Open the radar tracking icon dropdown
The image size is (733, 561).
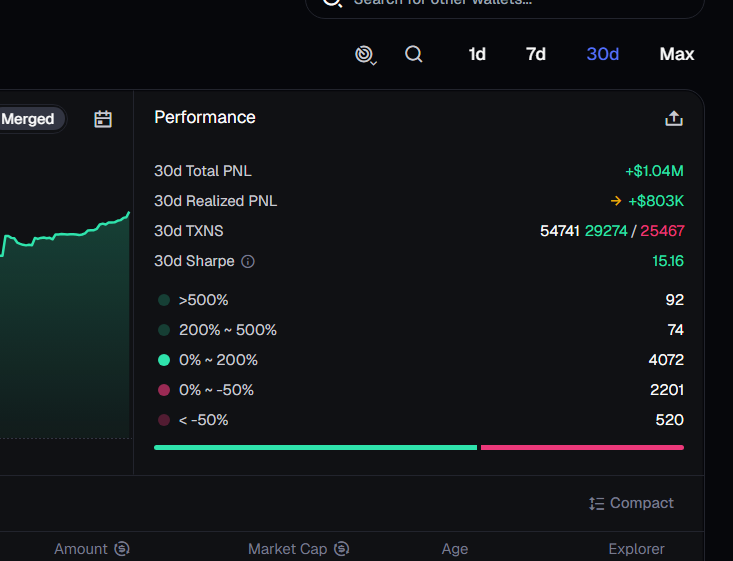pyautogui.click(x=366, y=55)
